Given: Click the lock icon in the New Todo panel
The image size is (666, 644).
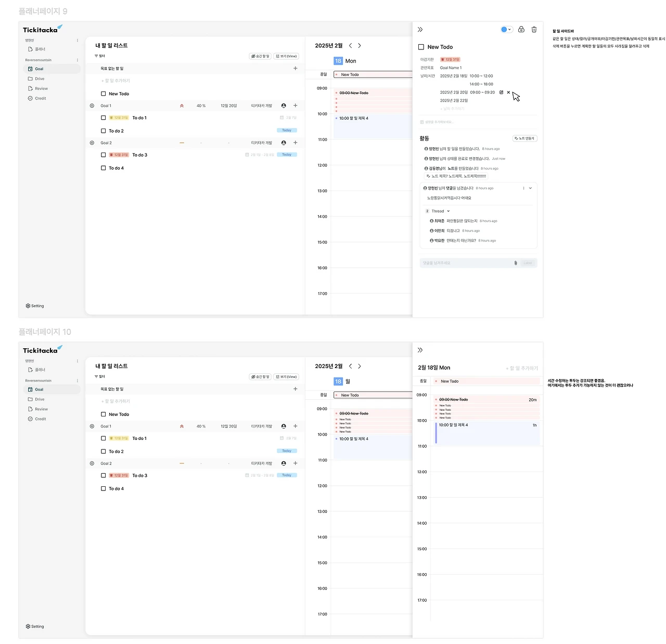Looking at the screenshot, I should point(521,30).
